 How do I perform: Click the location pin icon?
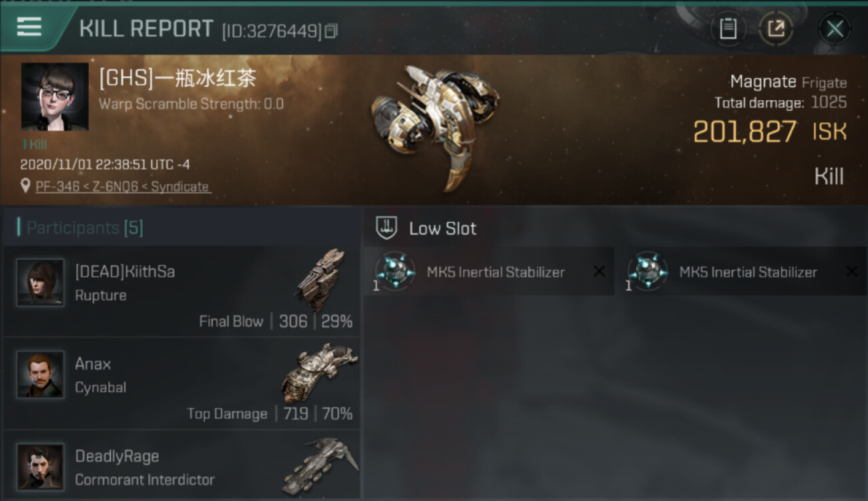pos(25,186)
